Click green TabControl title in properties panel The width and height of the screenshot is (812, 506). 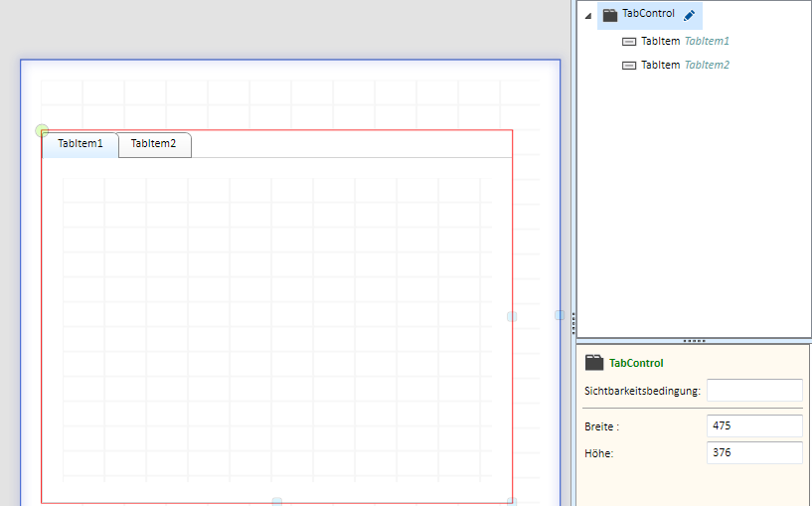636,363
